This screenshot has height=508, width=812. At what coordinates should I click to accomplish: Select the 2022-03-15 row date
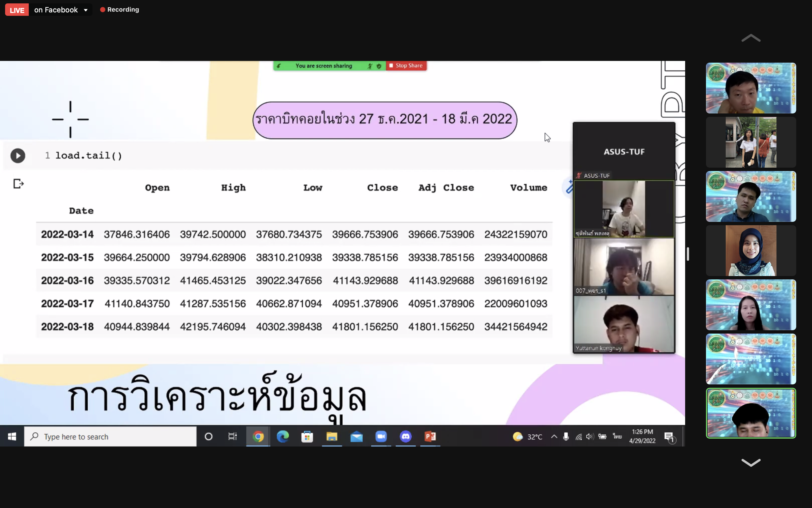pos(67,257)
